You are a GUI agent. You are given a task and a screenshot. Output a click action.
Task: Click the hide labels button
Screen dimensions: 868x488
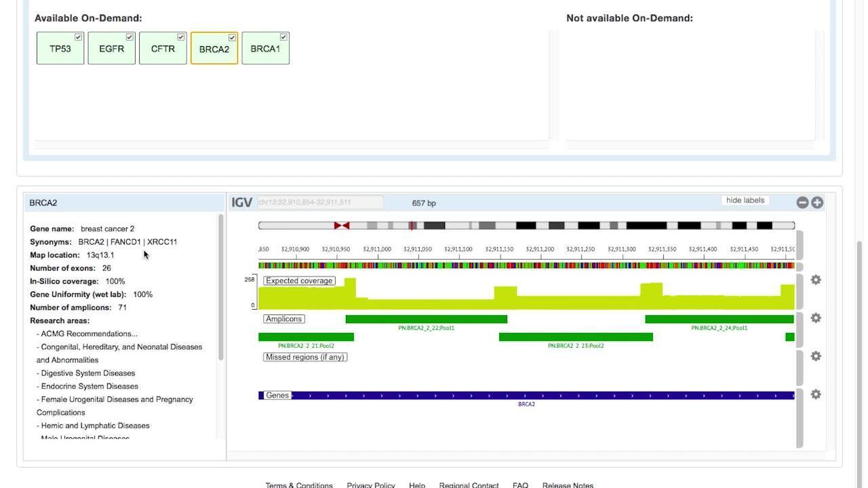point(745,201)
